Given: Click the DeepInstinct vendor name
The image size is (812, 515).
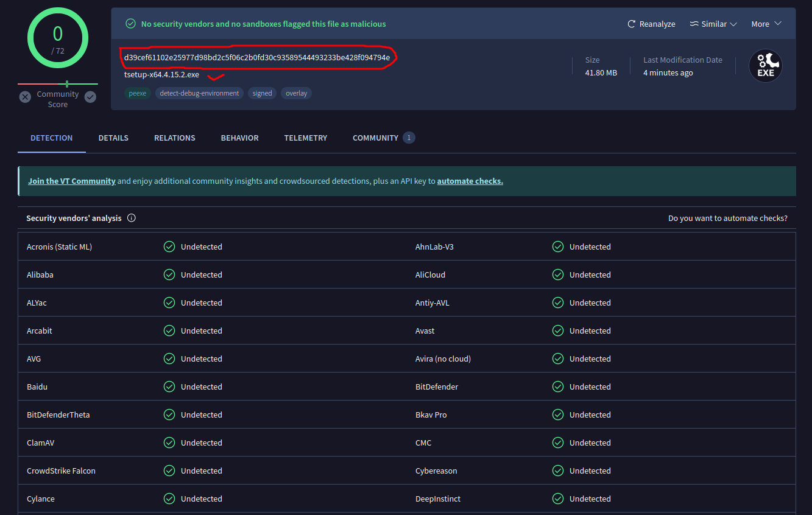Looking at the screenshot, I should [x=438, y=499].
